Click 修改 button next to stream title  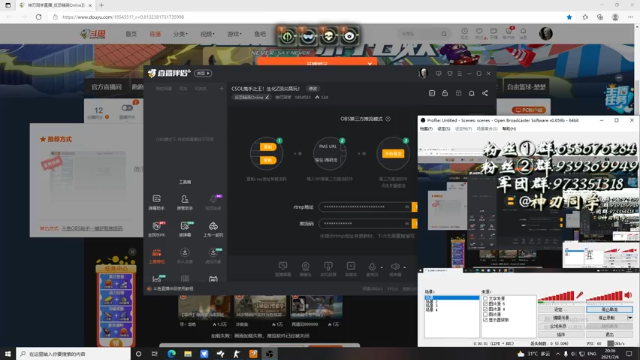tap(313, 89)
